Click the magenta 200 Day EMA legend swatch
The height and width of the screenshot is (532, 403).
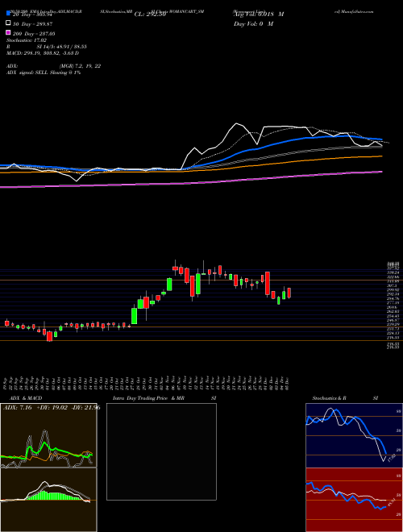(8, 32)
